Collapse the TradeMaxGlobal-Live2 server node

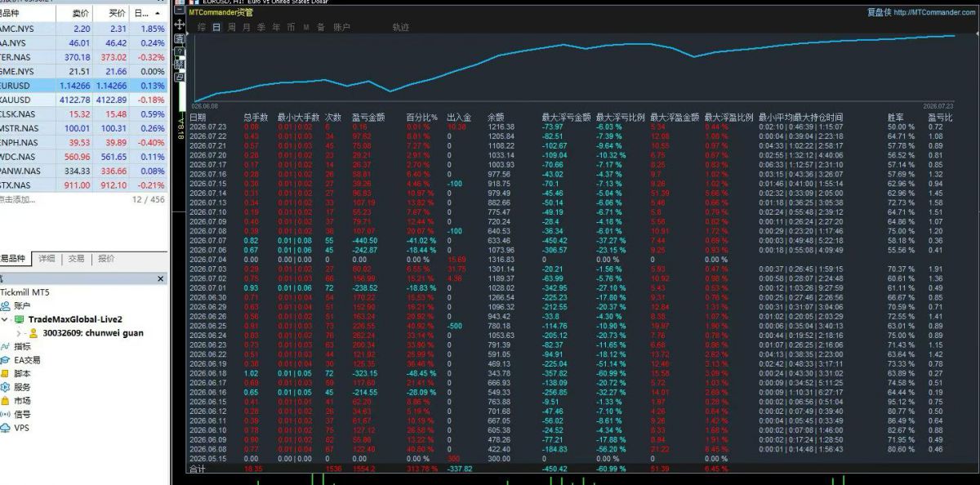click(4, 319)
